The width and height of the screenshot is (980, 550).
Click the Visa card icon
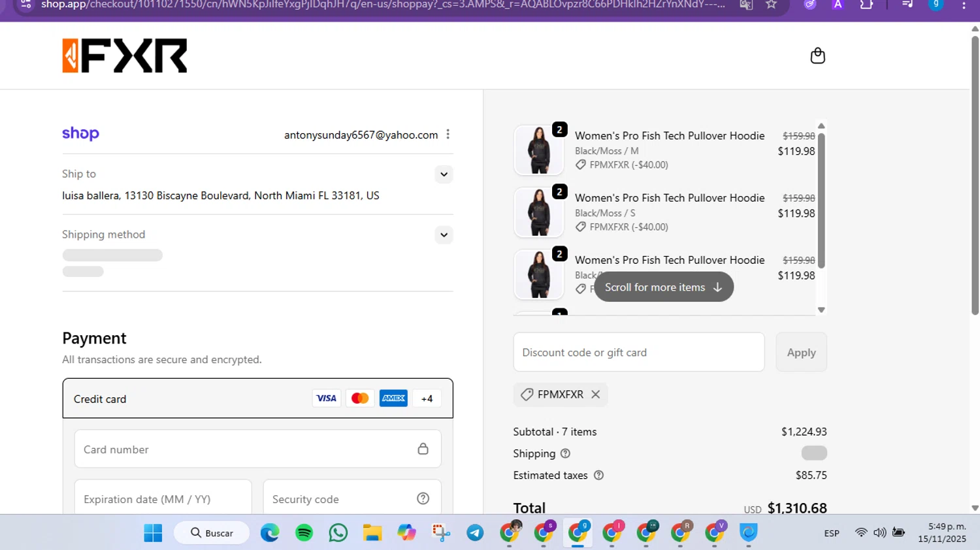[326, 398]
